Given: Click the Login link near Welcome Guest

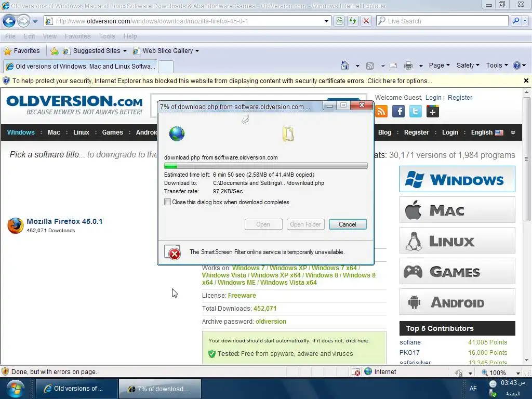Looking at the screenshot, I should (x=433, y=98).
